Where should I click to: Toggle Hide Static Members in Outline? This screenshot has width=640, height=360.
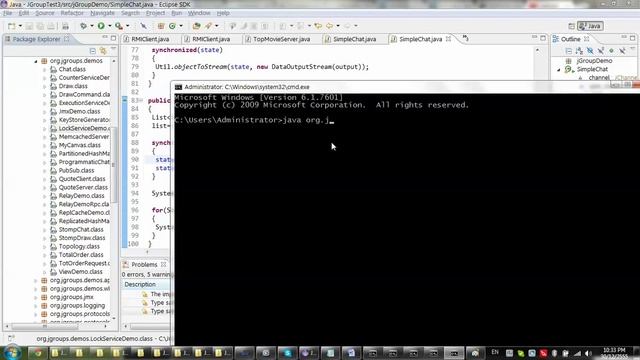[x=600, y=51]
